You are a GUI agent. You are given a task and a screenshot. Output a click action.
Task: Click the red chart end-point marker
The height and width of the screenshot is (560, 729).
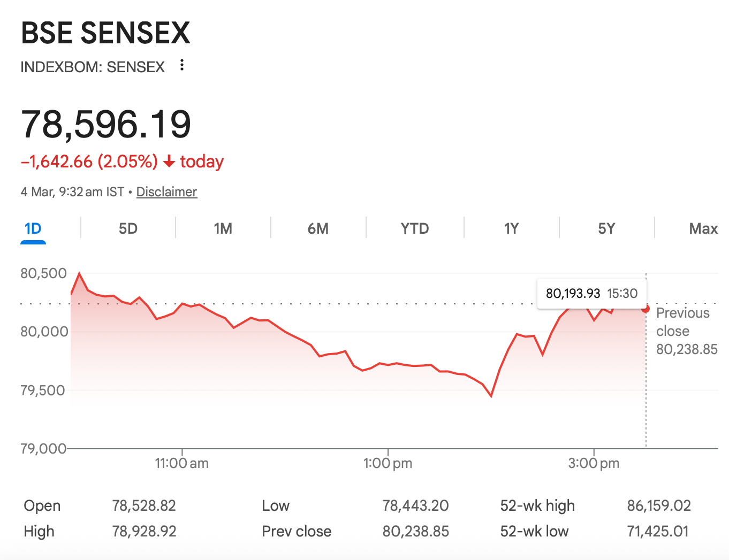[x=646, y=309]
